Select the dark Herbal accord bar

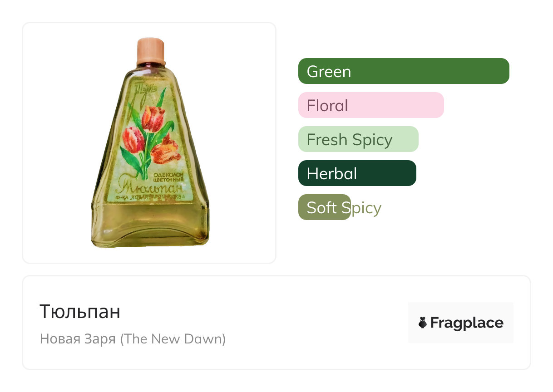357,173
